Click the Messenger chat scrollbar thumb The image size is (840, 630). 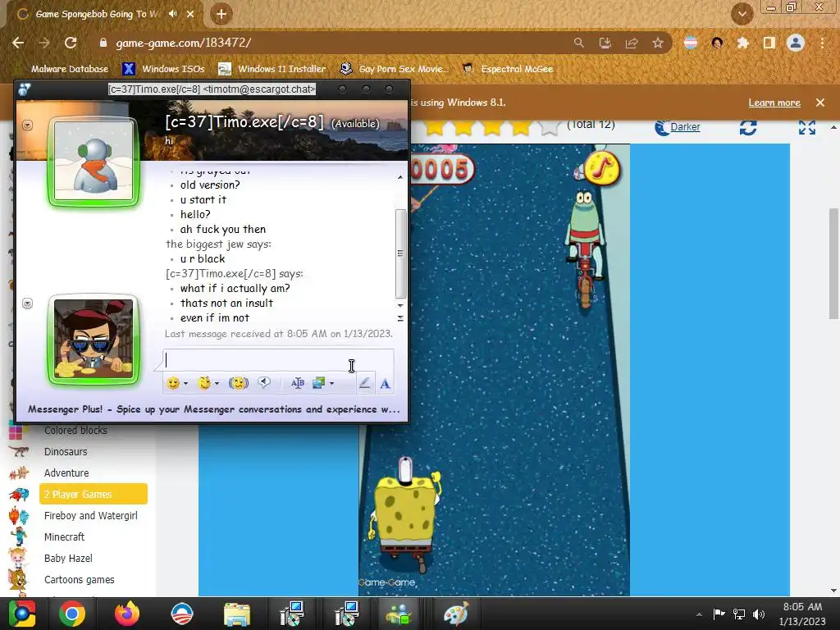(400, 253)
